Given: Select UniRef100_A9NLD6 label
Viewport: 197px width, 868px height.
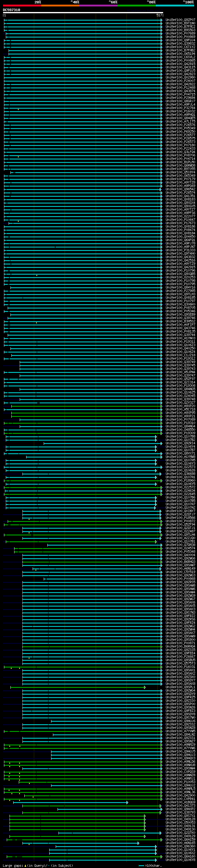Looking at the screenshot, I should (x=180, y=761).
